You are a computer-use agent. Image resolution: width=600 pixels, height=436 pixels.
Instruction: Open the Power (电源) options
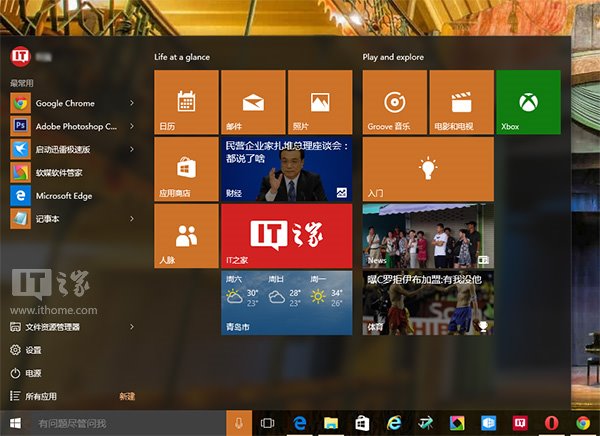[x=26, y=373]
